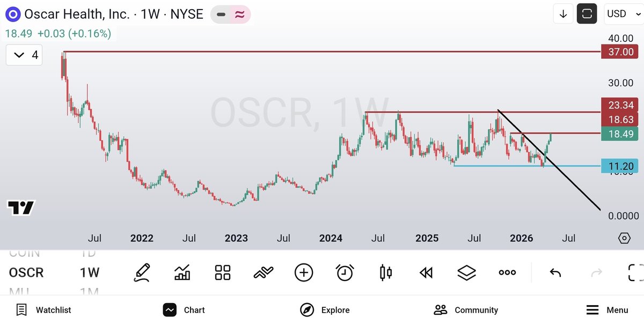Open the indicator strategies zigzag icon
This screenshot has width=644, height=325.
(264, 273)
